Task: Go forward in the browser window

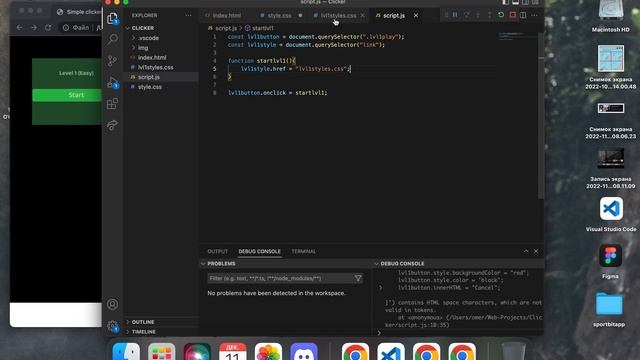Action: pos(34,27)
